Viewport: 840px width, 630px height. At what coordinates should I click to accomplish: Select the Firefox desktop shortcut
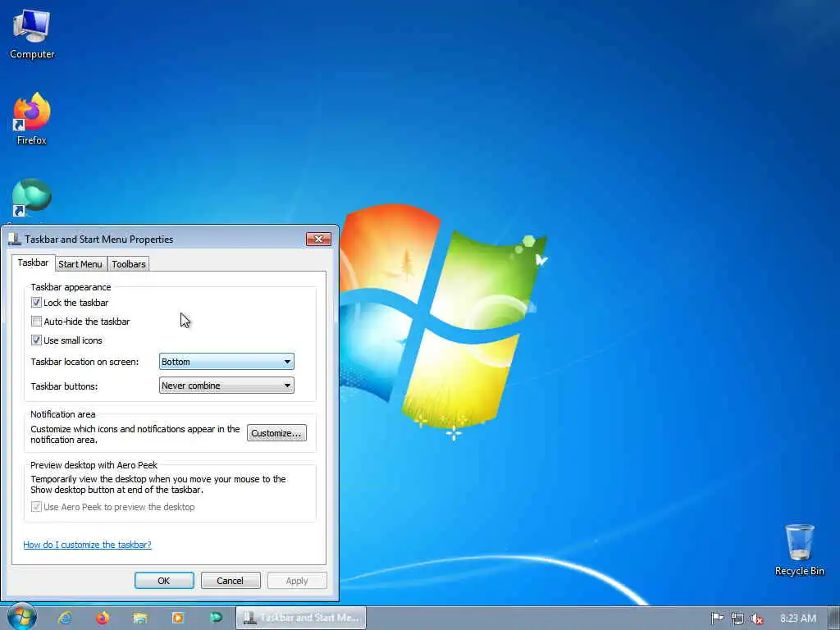pyautogui.click(x=32, y=118)
